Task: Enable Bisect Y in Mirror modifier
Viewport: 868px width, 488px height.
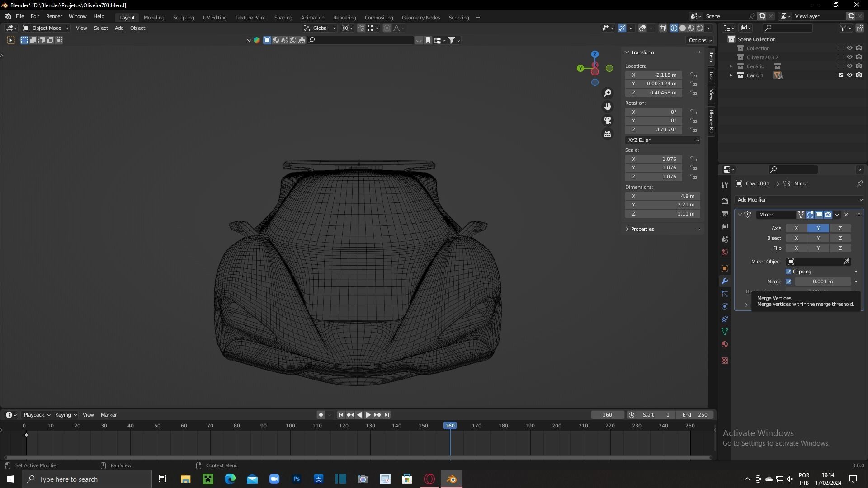Action: pyautogui.click(x=818, y=238)
